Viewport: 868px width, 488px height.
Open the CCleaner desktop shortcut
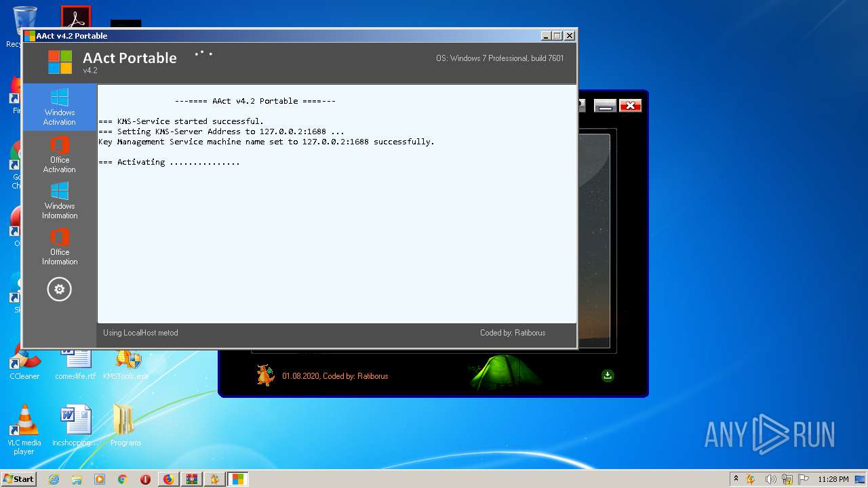[24, 362]
